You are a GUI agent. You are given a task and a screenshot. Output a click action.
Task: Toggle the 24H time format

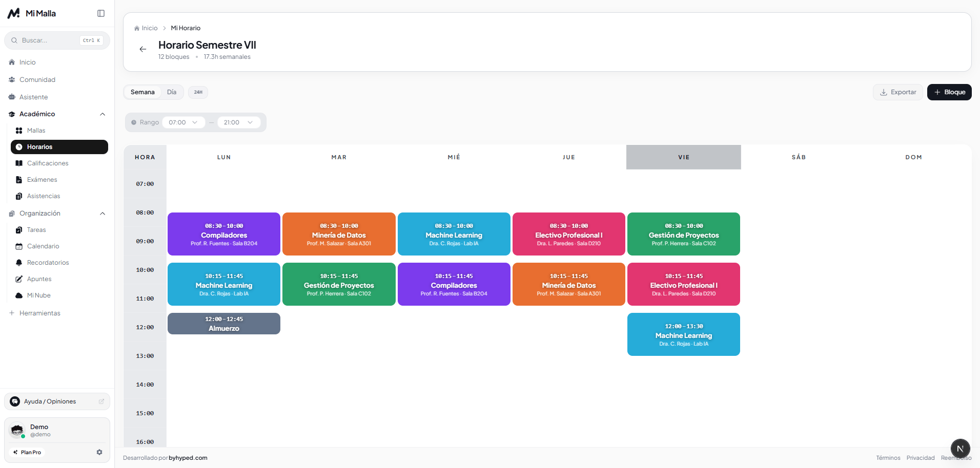(x=198, y=92)
